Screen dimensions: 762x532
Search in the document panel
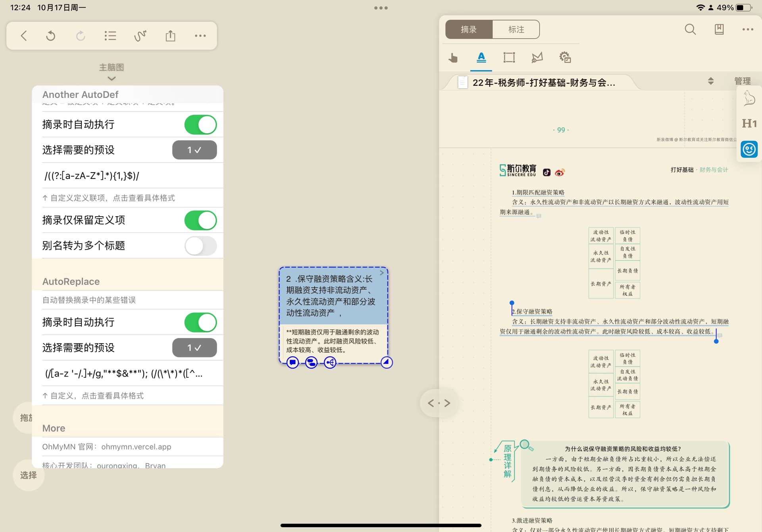click(x=690, y=29)
